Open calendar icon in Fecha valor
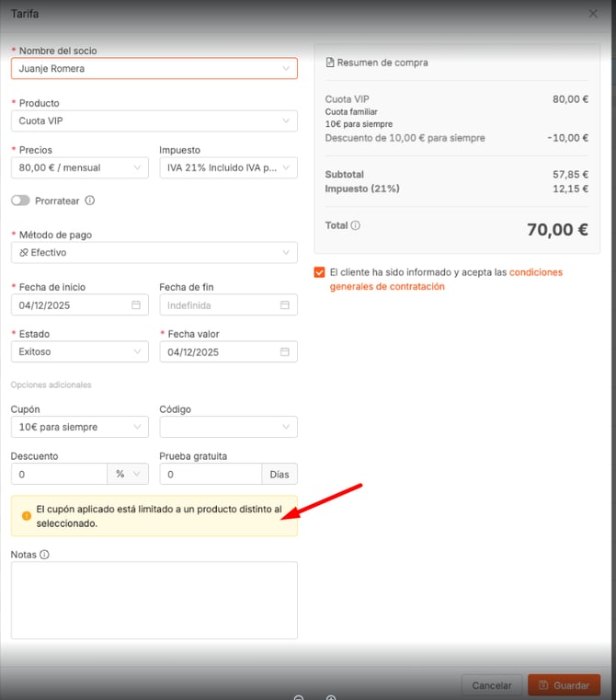 click(x=285, y=351)
